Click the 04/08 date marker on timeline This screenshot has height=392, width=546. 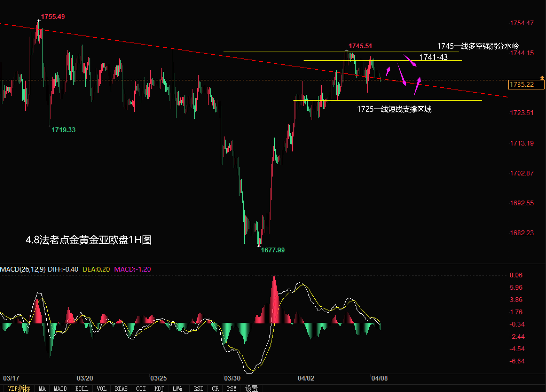pyautogui.click(x=379, y=378)
